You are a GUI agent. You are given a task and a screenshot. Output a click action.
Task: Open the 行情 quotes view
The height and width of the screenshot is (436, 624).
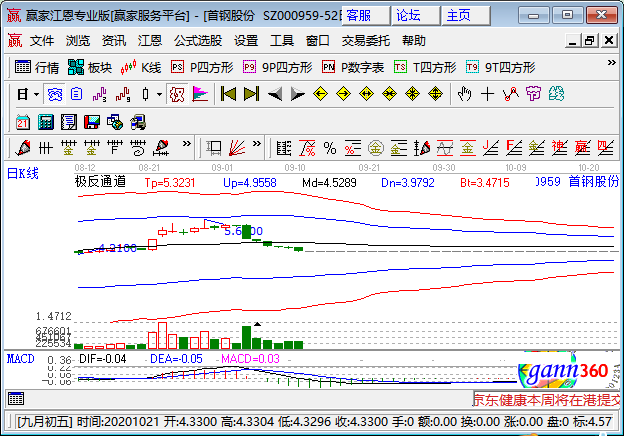(37, 67)
